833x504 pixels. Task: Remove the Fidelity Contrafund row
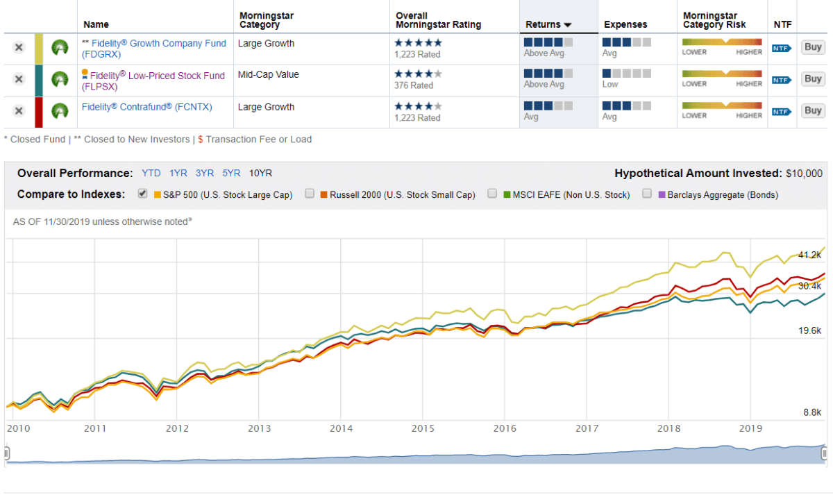[x=19, y=111]
